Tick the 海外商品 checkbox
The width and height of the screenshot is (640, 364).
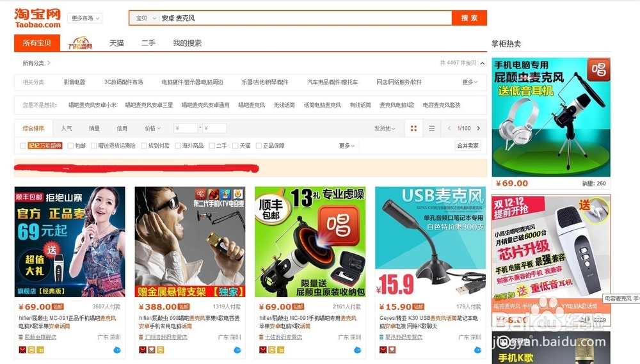coord(177,146)
